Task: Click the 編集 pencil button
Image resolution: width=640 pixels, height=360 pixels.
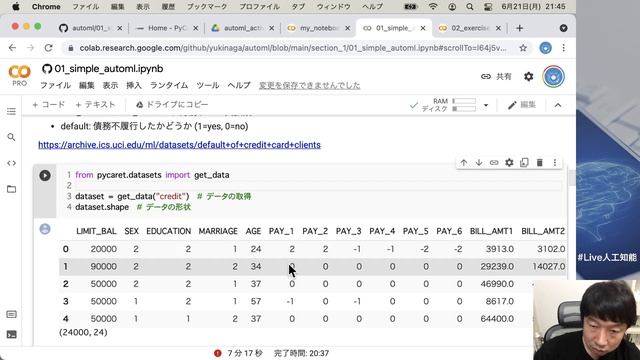Action: click(522, 105)
